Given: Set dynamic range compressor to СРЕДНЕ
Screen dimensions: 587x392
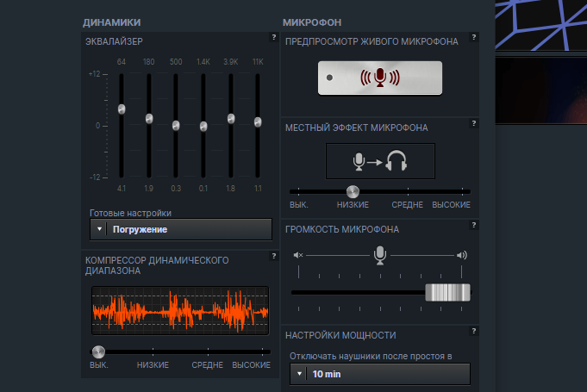Looking at the screenshot, I should tap(208, 364).
